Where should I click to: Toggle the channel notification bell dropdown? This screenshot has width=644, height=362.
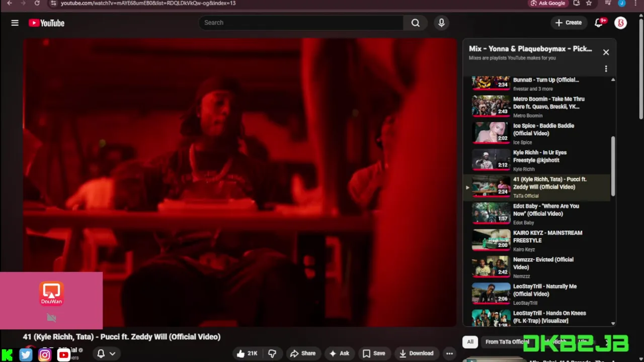click(106, 353)
